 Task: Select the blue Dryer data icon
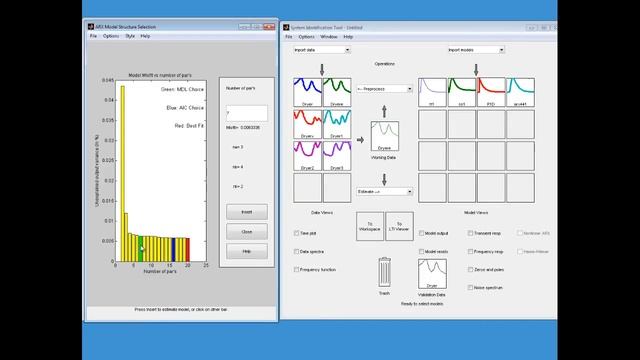pyautogui.click(x=307, y=92)
